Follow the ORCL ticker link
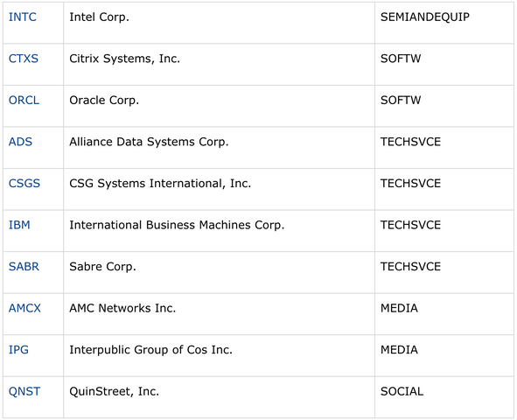Screen dimensions: 517x420 [24, 100]
